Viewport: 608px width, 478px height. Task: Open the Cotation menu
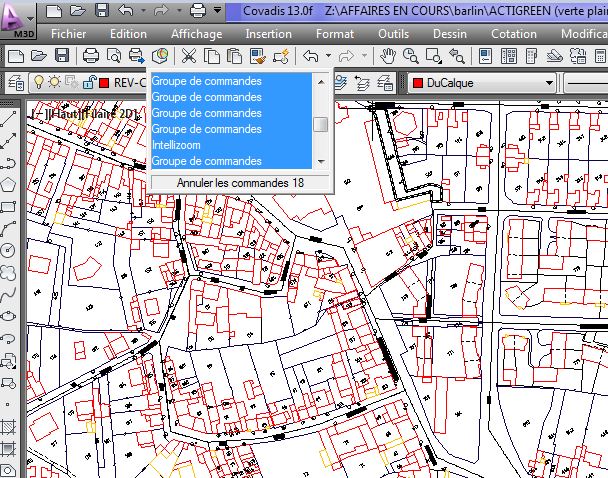(x=514, y=34)
